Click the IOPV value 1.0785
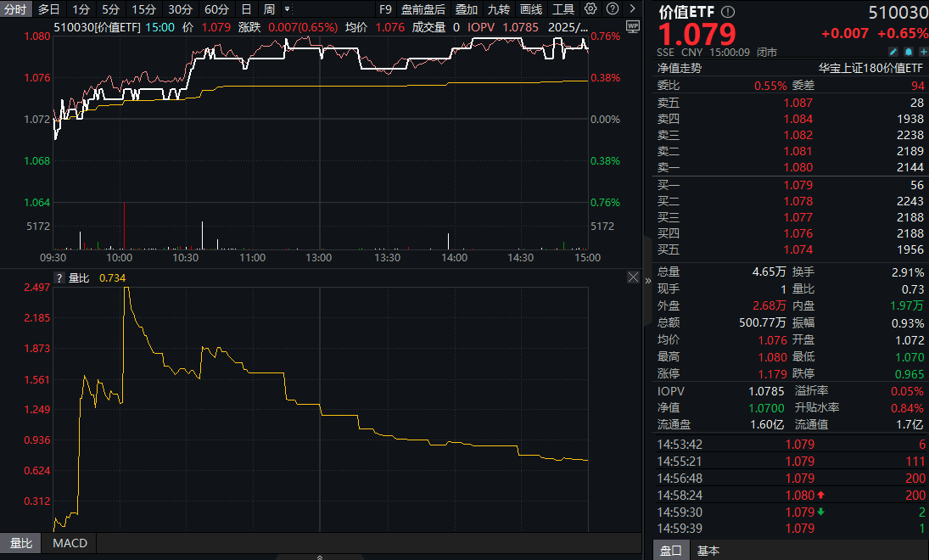The width and height of the screenshot is (929, 560). 767,391
